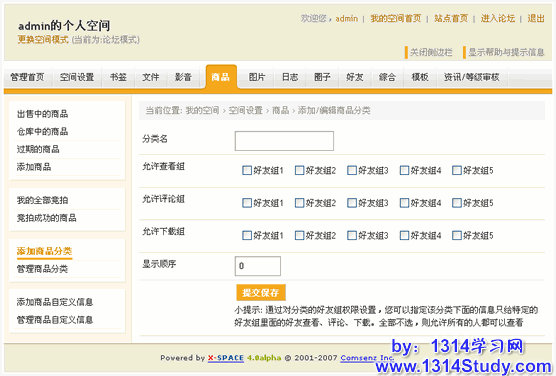Click 空间设置 in breadcrumb
556x376 pixels.
tap(245, 110)
